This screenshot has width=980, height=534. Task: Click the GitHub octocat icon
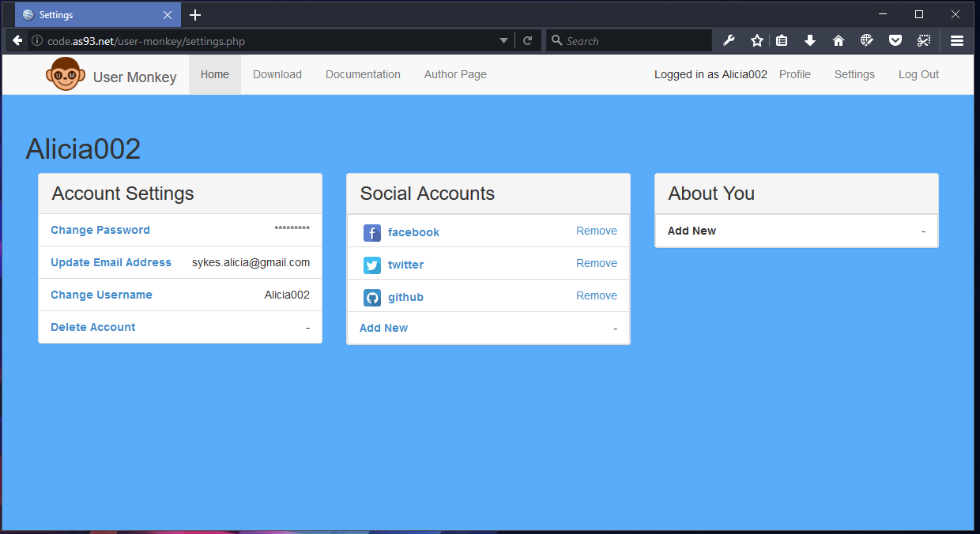pyautogui.click(x=372, y=297)
